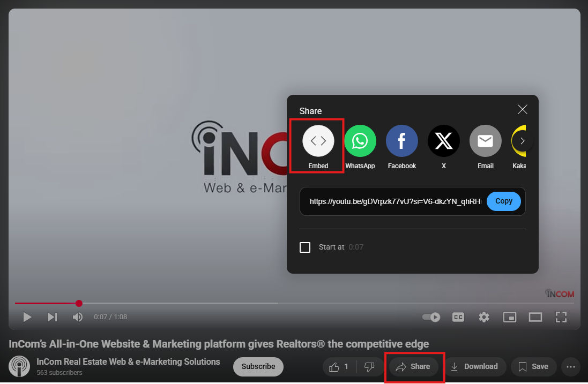This screenshot has height=384, width=588.
Task: Close the Share dialog
Action: pos(523,109)
